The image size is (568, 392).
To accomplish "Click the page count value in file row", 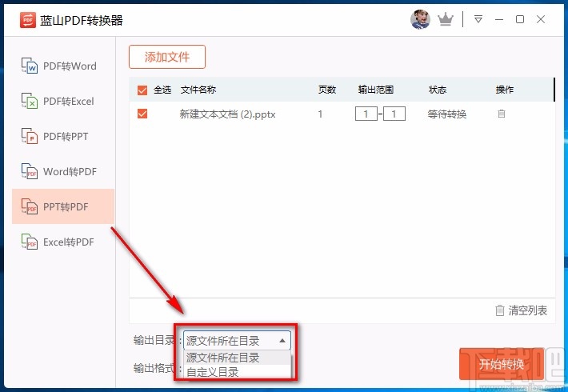I will (x=320, y=114).
